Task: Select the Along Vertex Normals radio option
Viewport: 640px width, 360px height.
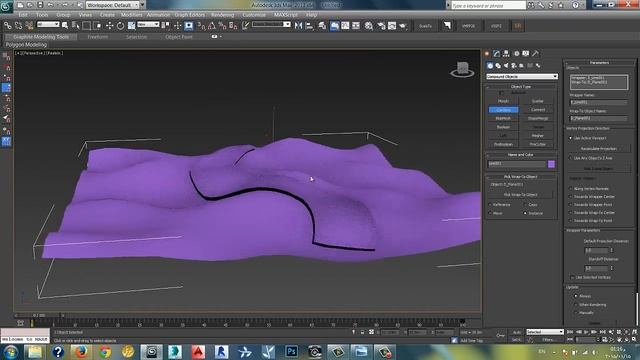Action: coord(571,189)
